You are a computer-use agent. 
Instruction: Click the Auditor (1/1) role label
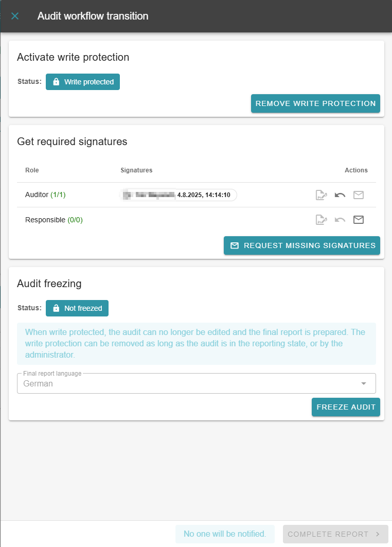click(x=45, y=195)
